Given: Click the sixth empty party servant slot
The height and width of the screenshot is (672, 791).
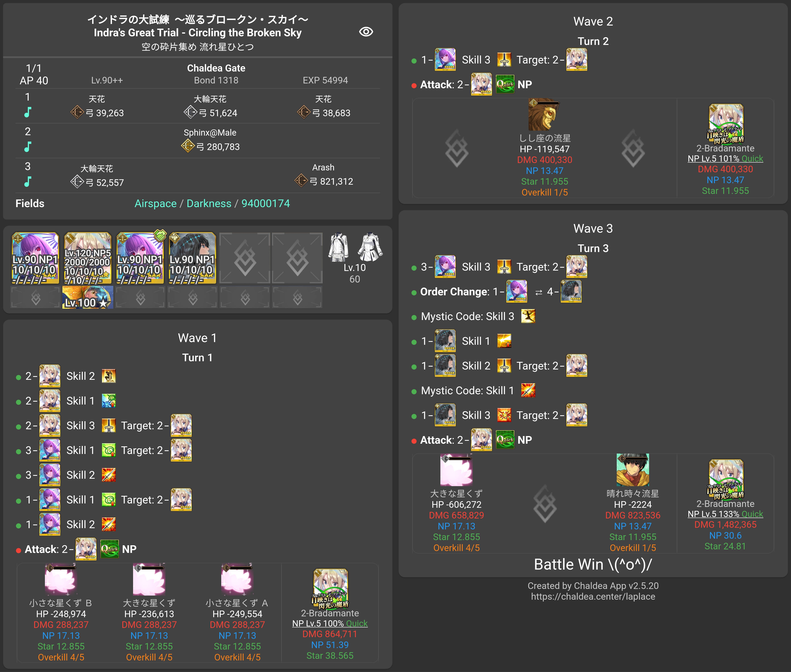Looking at the screenshot, I should pyautogui.click(x=297, y=258).
